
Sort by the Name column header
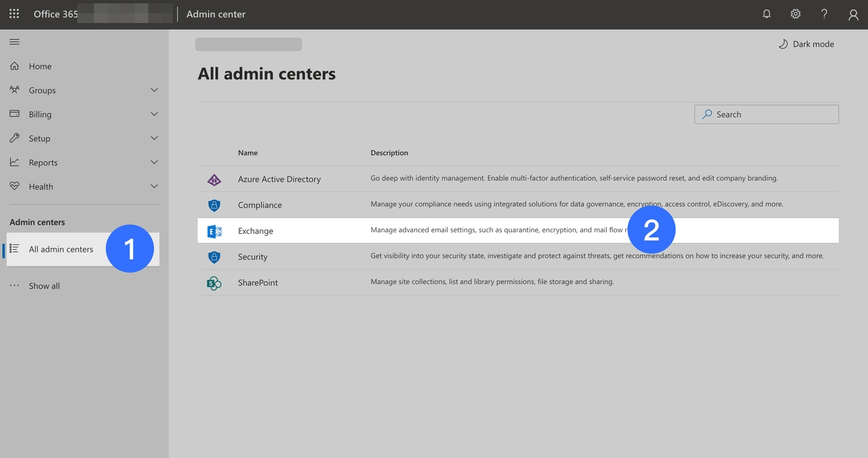[248, 153]
